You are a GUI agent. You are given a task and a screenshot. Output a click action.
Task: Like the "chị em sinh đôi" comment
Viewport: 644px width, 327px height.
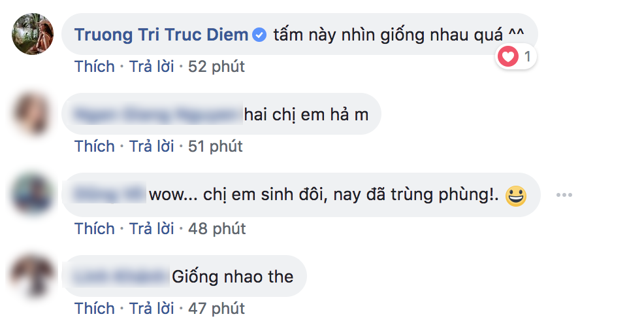point(94,228)
